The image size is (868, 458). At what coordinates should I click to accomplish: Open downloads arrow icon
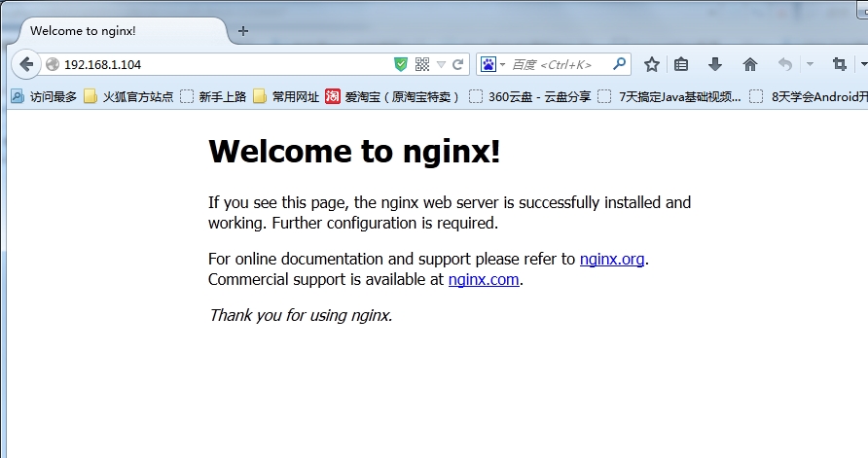coord(715,65)
